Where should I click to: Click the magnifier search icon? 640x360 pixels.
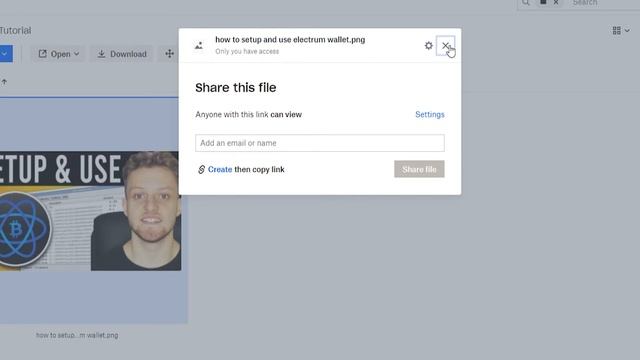point(526,2)
